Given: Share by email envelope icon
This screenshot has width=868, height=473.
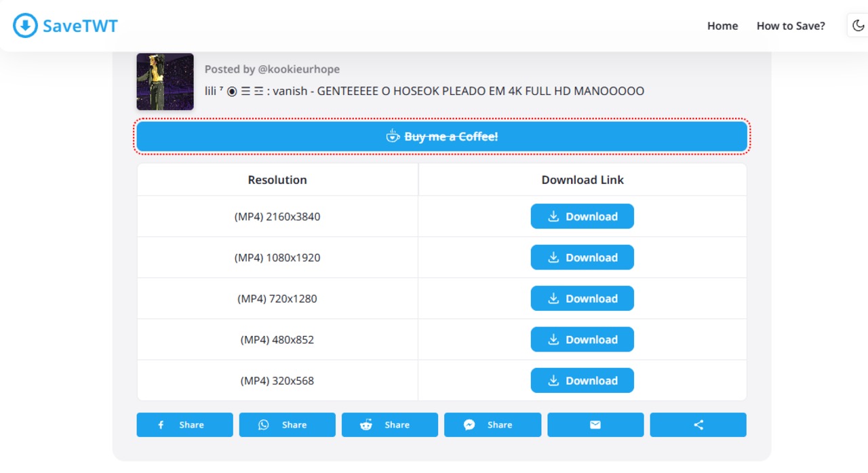Looking at the screenshot, I should point(595,425).
